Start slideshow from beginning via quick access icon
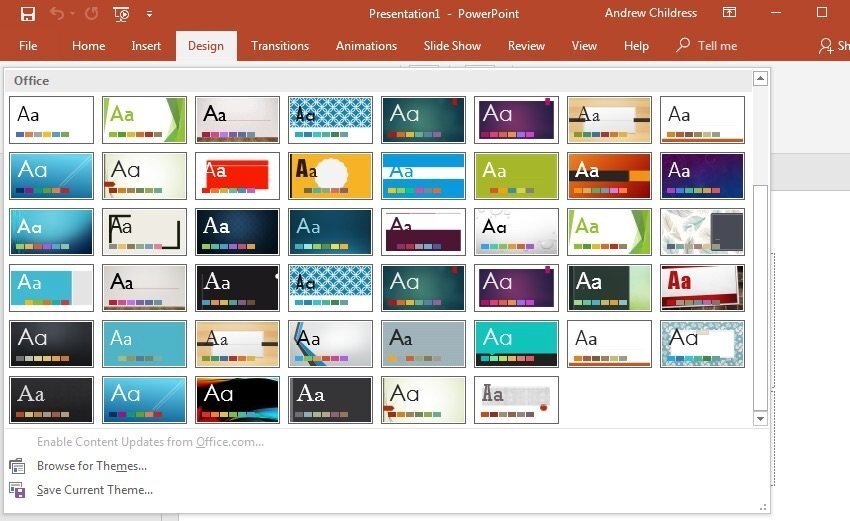This screenshot has height=521, width=850. pyautogui.click(x=121, y=14)
